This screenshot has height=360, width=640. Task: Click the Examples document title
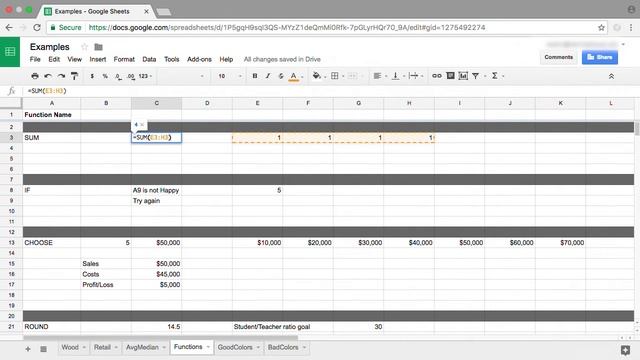[50, 47]
